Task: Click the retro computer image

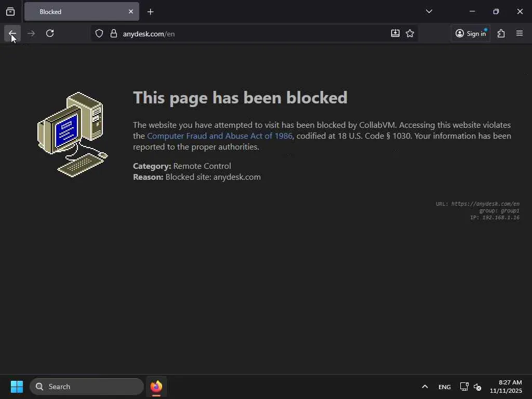Action: 72,135
